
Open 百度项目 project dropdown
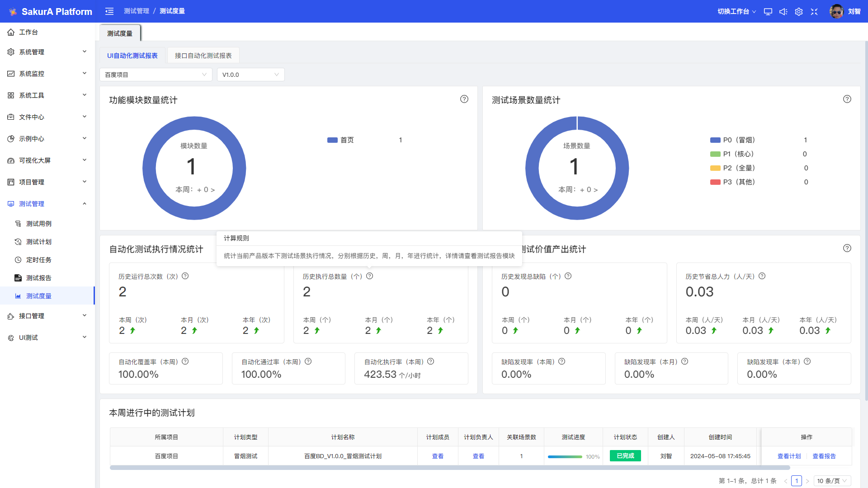[156, 75]
